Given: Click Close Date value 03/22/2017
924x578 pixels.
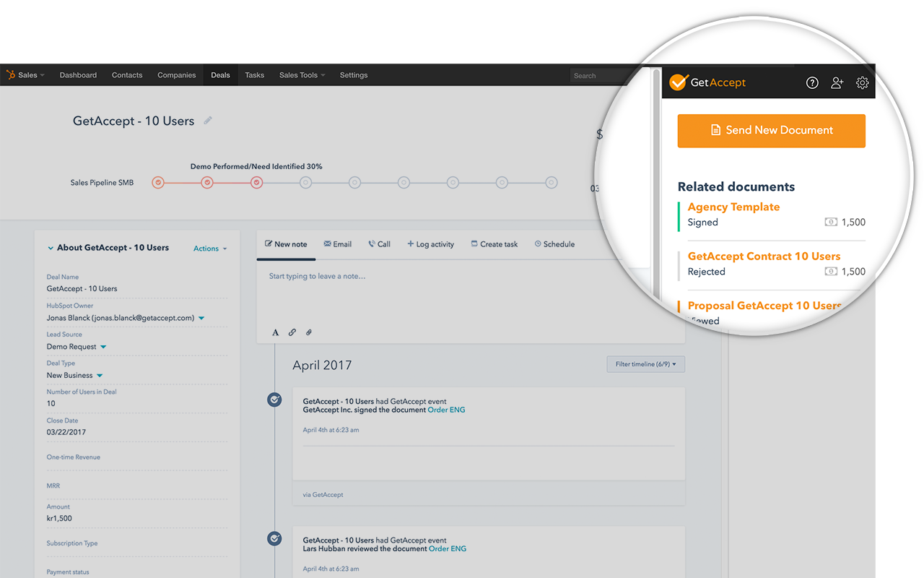Looking at the screenshot, I should (x=66, y=432).
